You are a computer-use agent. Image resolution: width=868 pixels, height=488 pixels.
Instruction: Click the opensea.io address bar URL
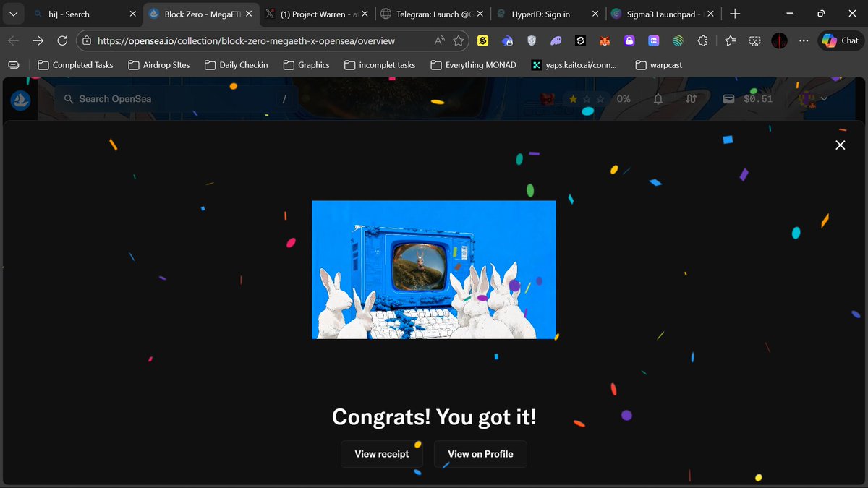click(x=246, y=40)
